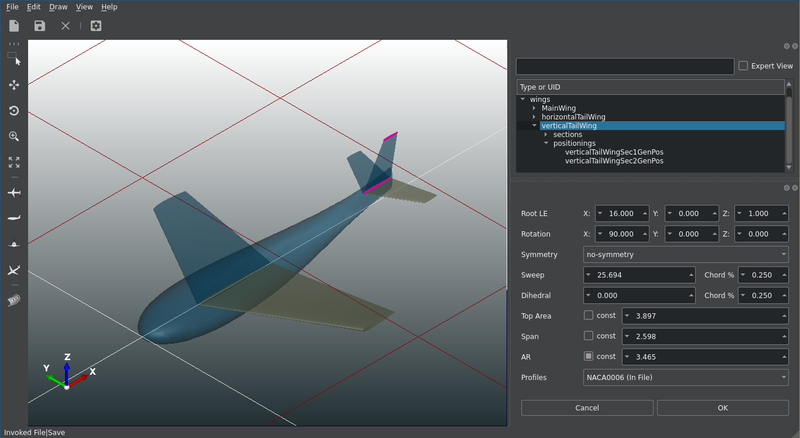Viewport: 800px width, 438px height.
Task: Enable the Expert View checkbox
Action: [742, 66]
